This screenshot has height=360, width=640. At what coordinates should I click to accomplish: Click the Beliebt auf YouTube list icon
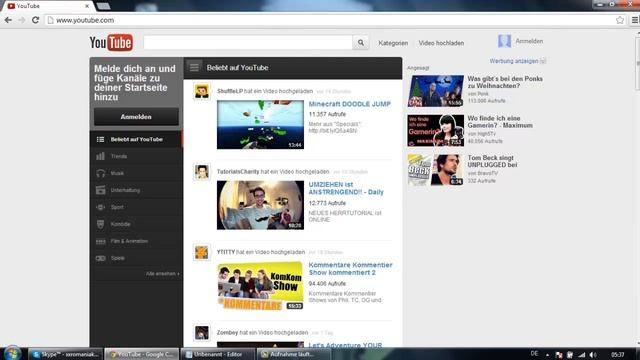click(x=100, y=140)
